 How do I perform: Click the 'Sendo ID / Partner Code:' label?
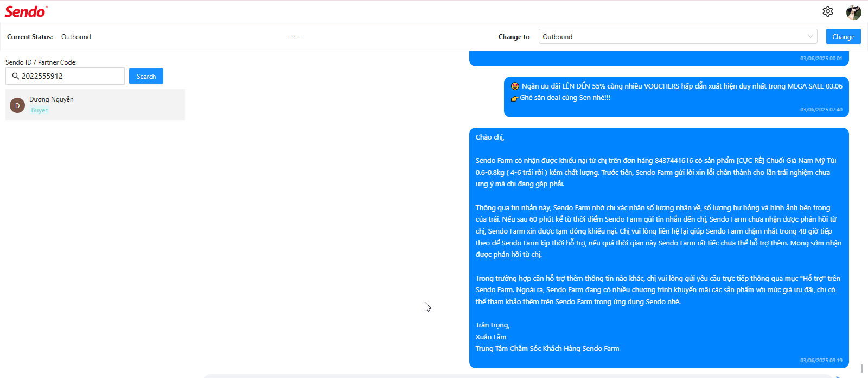pos(41,62)
